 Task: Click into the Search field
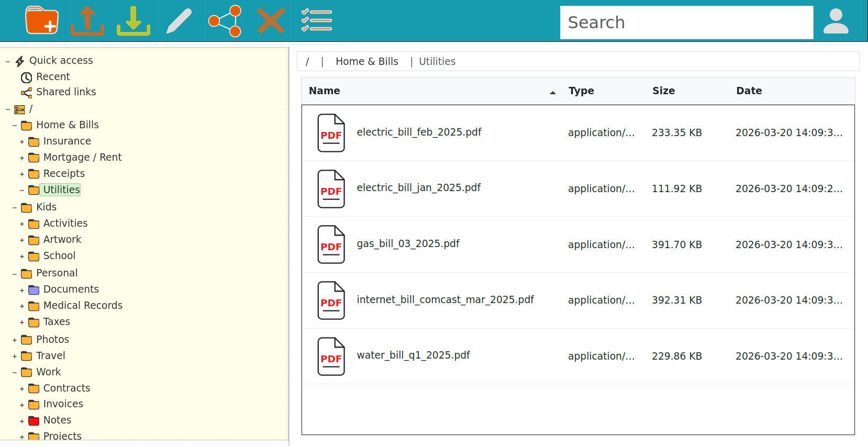(x=686, y=23)
